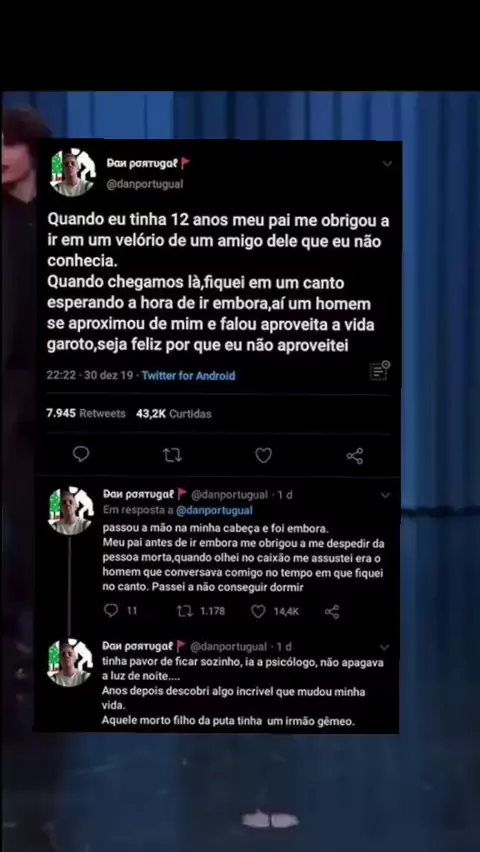Image resolution: width=480 pixels, height=852 pixels.
Task: Retweet the reply showing 1.178 retweets
Action: tap(185, 611)
